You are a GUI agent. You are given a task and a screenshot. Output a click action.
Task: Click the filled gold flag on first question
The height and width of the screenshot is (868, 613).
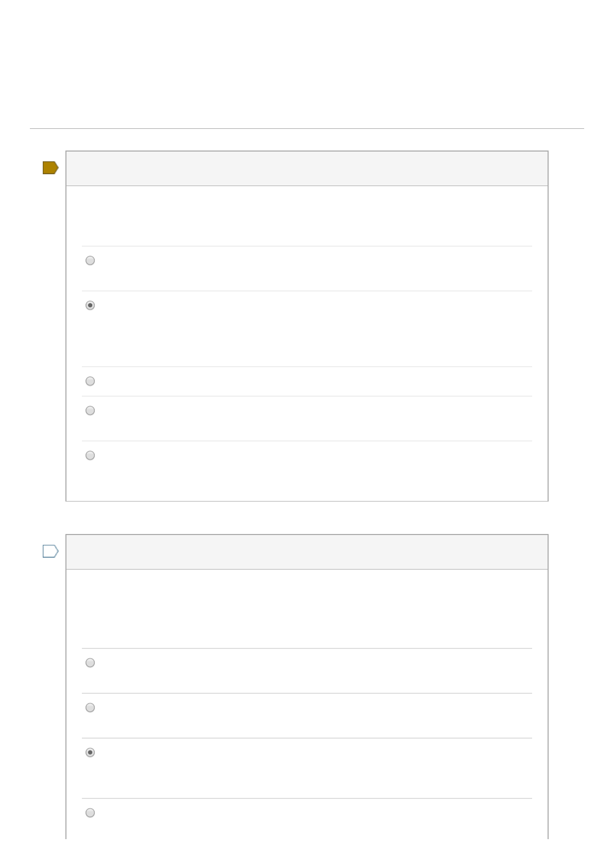coord(50,168)
